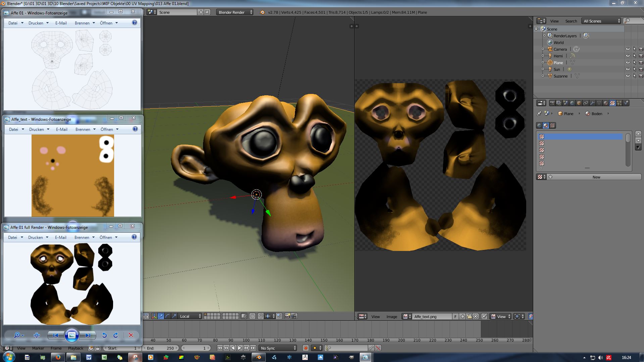Expand the Camera item in outliner
This screenshot has width=644, height=362.
click(x=543, y=49)
